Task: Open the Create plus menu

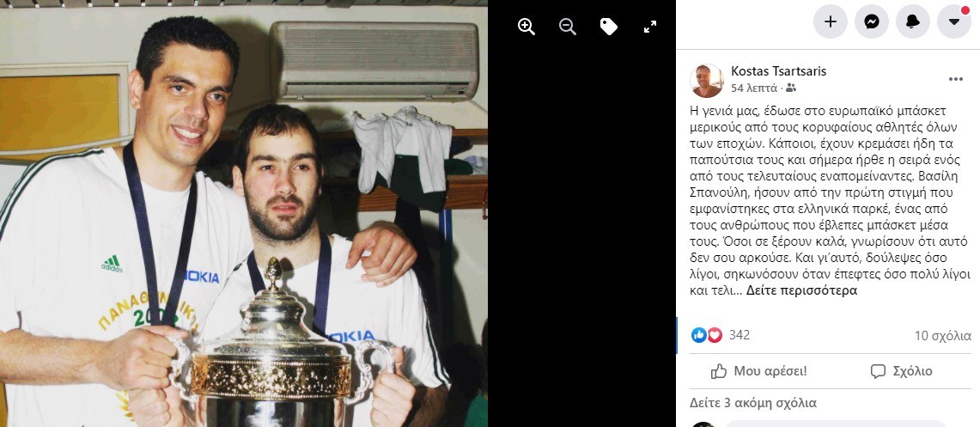Action: (x=830, y=21)
